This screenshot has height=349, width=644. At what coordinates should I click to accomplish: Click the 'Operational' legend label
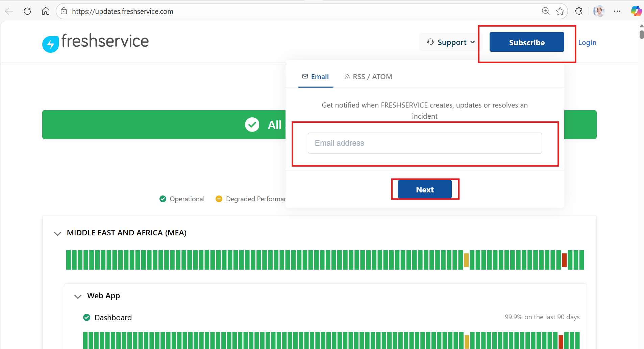187,199
